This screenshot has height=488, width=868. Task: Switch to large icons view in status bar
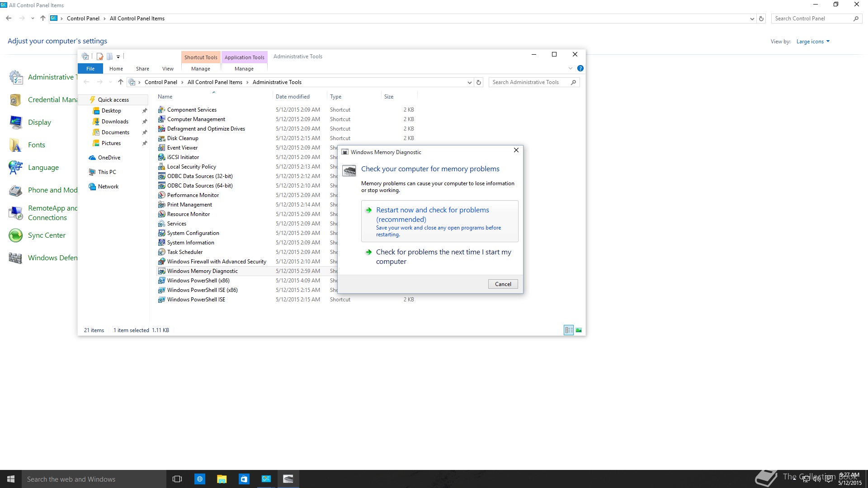pyautogui.click(x=579, y=330)
